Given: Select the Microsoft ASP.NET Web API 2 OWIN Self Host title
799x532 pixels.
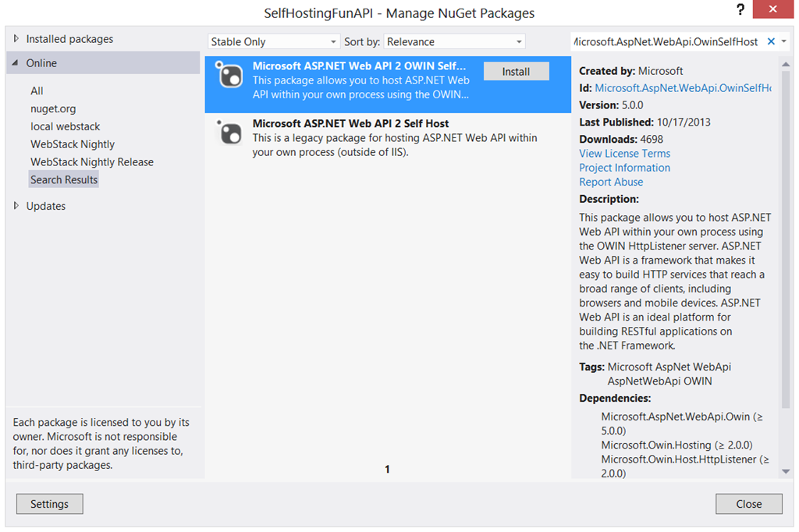Looking at the screenshot, I should click(359, 66).
